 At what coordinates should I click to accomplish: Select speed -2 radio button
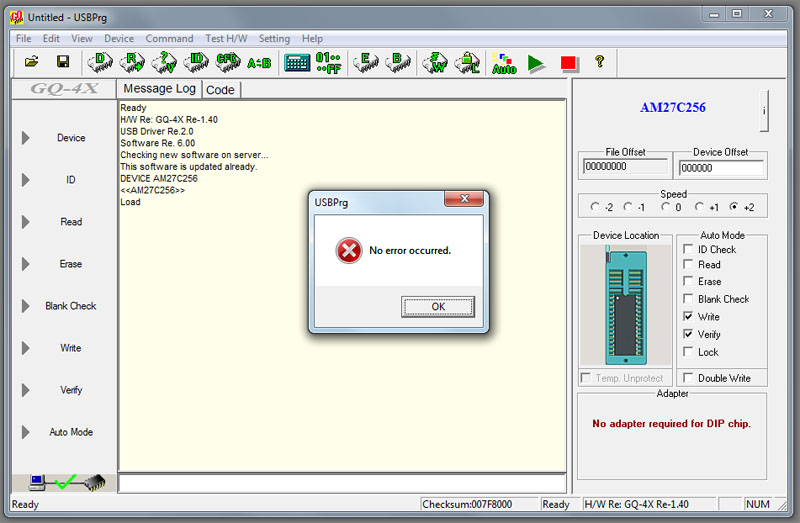coord(595,207)
